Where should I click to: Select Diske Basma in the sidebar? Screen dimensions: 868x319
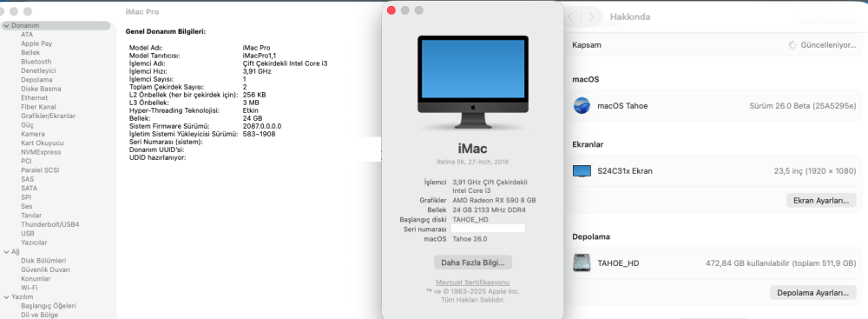pyautogui.click(x=41, y=89)
